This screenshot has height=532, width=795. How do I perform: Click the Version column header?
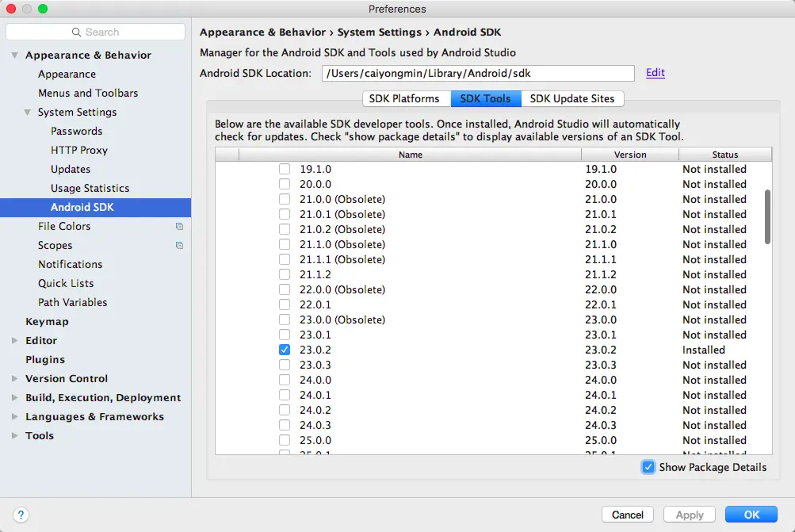tap(629, 155)
